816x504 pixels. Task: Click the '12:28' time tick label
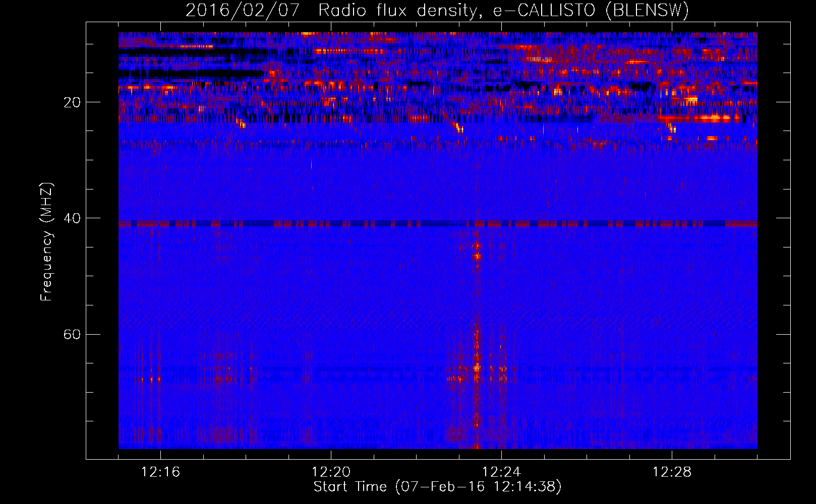(672, 472)
